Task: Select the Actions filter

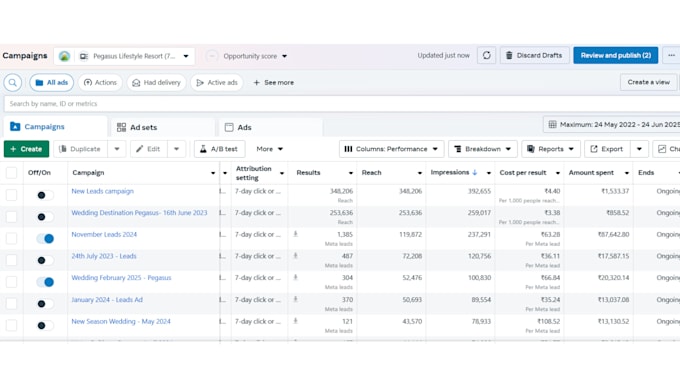Action: click(x=100, y=82)
